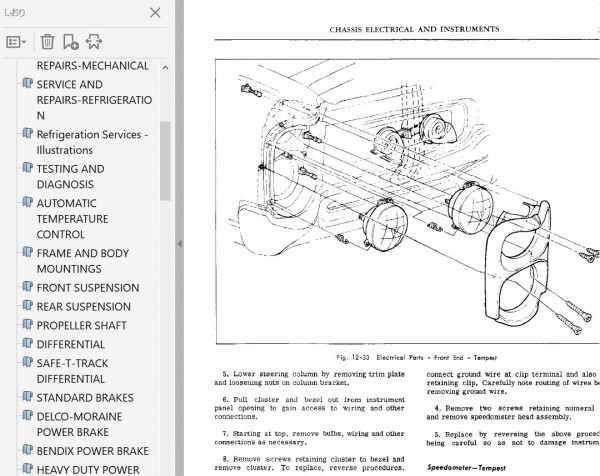
Task: Click step 8 'Remove screws retaining cluster' paragraph
Action: pos(310,463)
